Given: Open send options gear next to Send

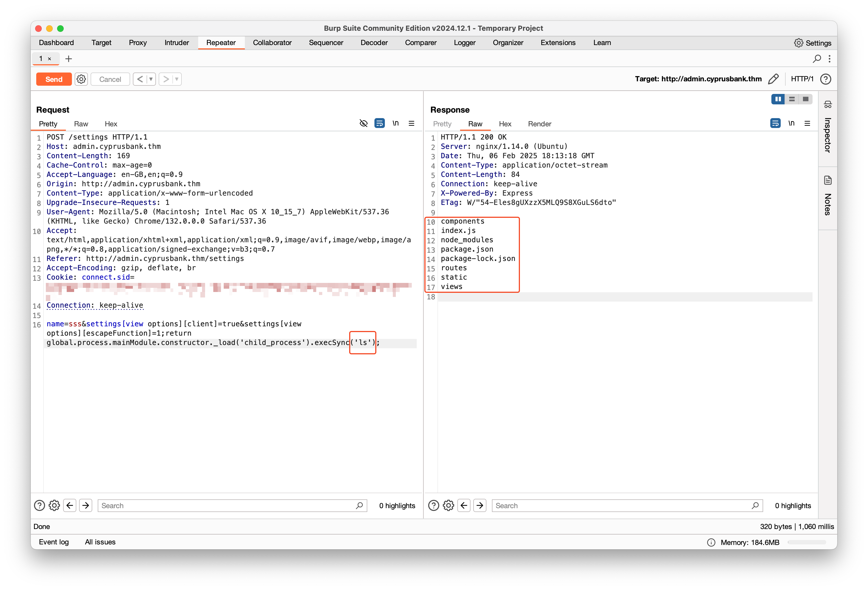Looking at the screenshot, I should coord(81,79).
